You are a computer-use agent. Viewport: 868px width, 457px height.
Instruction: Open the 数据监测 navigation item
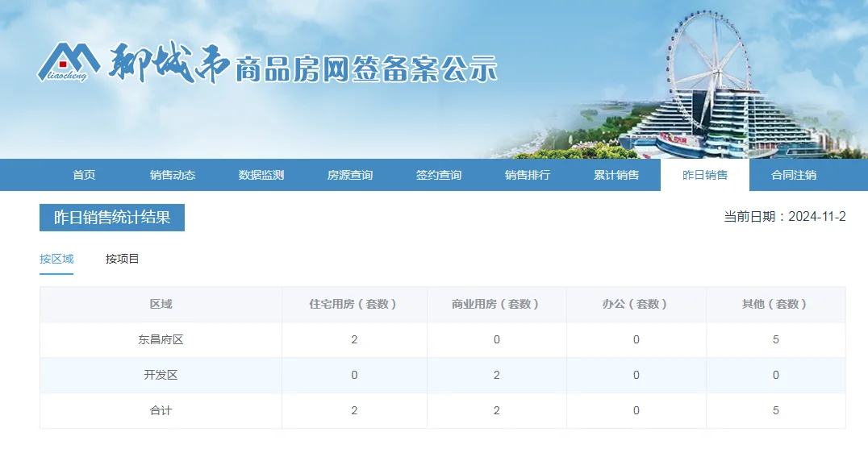click(261, 175)
